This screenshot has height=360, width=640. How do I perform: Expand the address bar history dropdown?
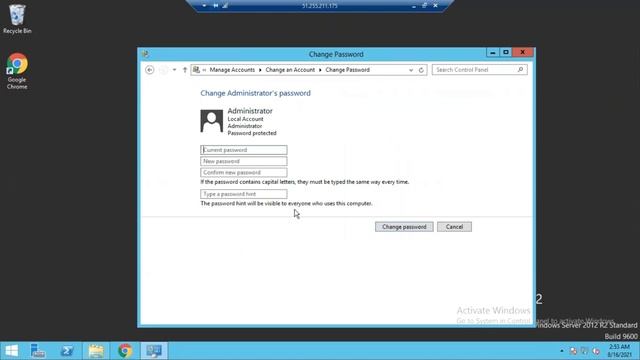411,70
